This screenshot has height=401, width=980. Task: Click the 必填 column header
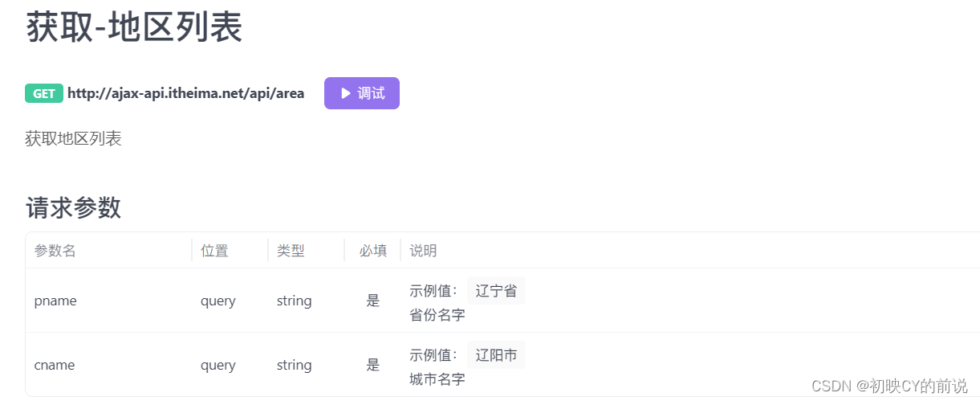(x=373, y=251)
